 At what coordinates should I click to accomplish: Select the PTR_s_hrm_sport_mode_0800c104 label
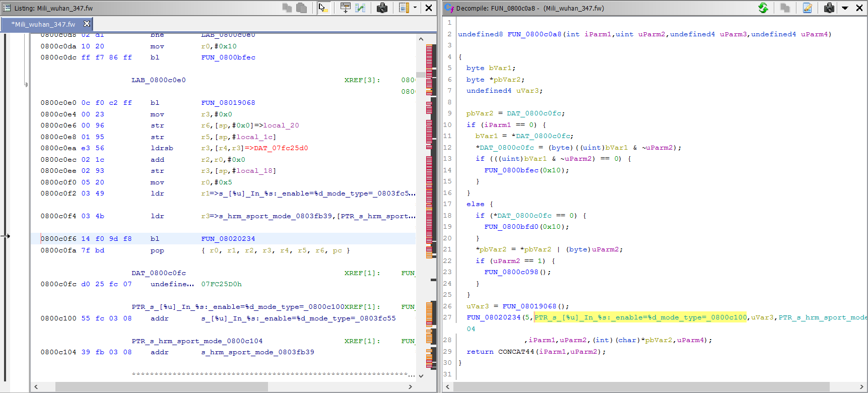[x=197, y=341]
